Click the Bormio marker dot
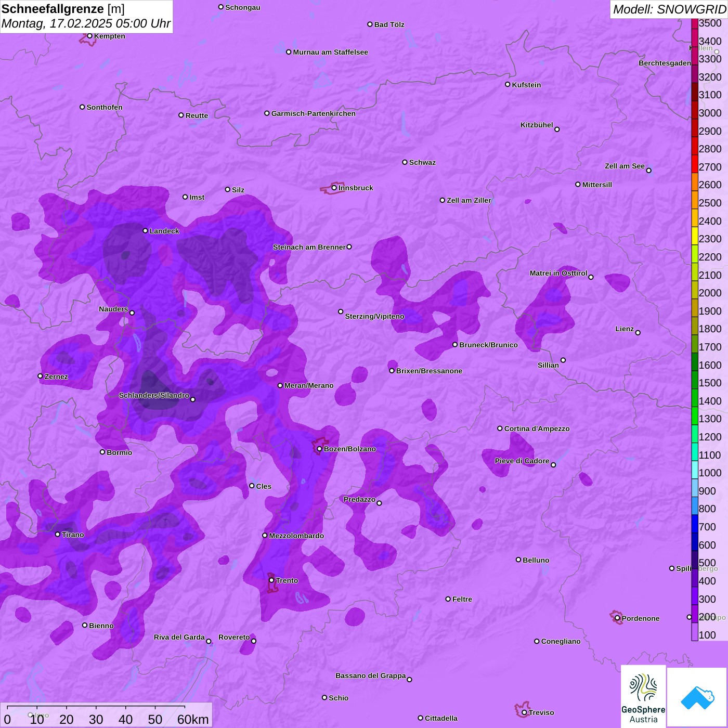 102,452
